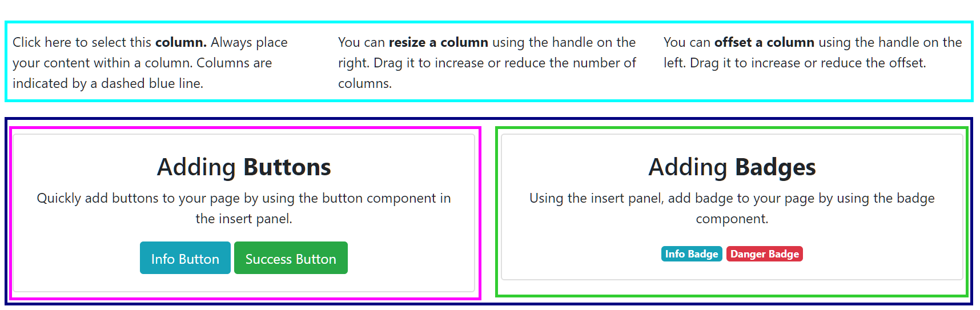Click the bold "offset a column" text

[764, 42]
